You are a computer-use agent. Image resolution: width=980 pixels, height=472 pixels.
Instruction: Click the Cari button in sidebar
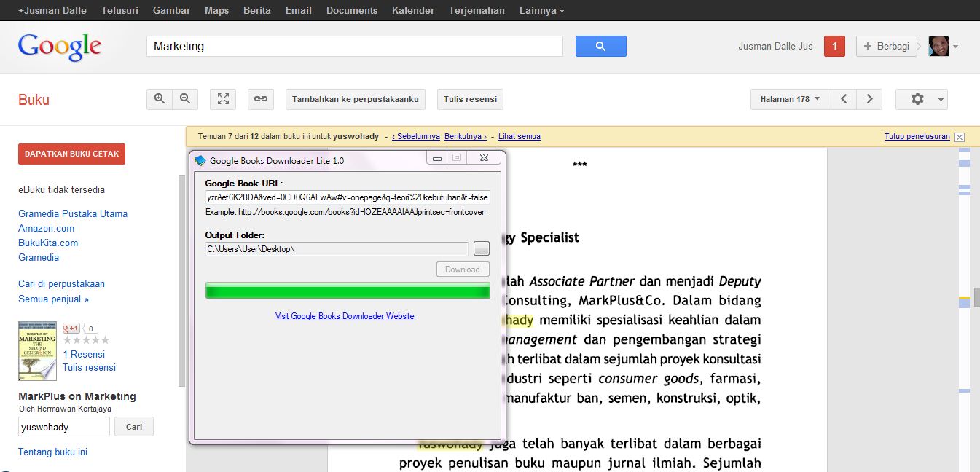click(134, 427)
